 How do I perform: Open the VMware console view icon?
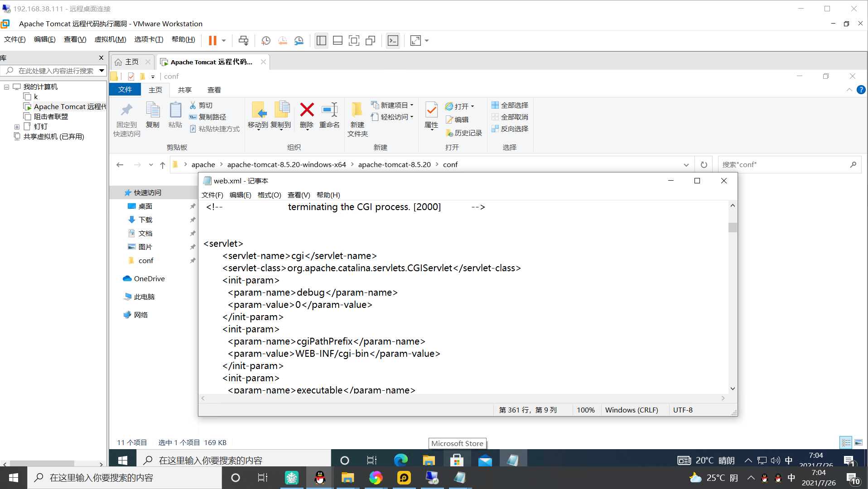pyautogui.click(x=393, y=41)
